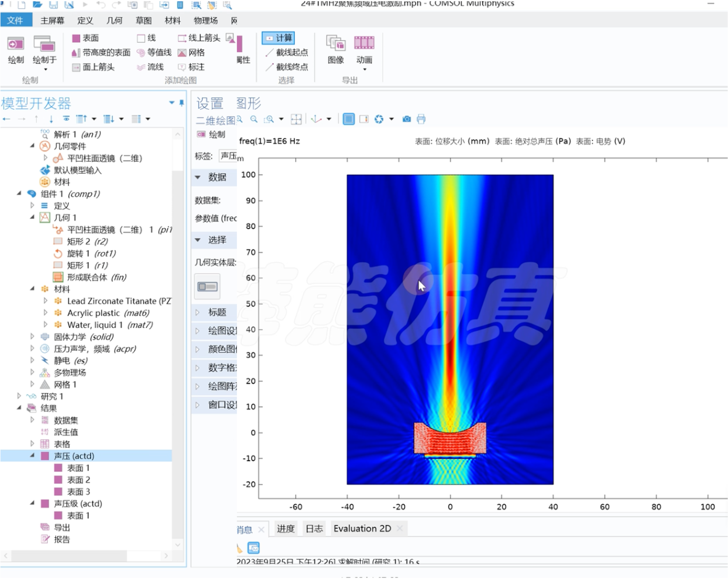The image size is (728, 579).
Task: Select 表面 2 under 声压 plot group
Action: pos(78,480)
